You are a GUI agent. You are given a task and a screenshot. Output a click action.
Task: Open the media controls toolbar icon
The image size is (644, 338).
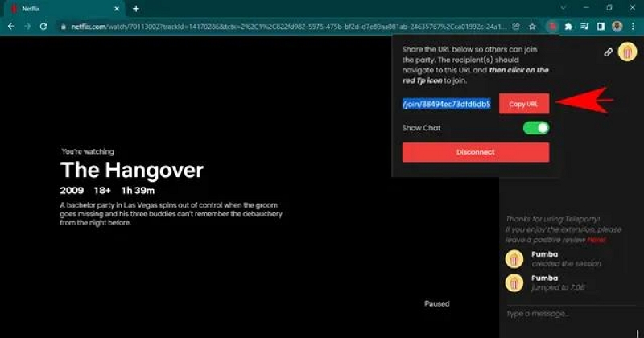[585, 26]
